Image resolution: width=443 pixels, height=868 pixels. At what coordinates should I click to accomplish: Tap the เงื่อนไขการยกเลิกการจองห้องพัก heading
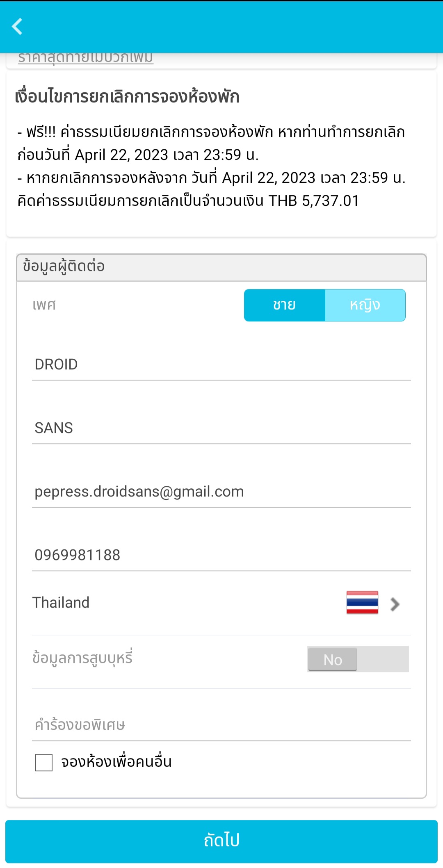click(127, 97)
